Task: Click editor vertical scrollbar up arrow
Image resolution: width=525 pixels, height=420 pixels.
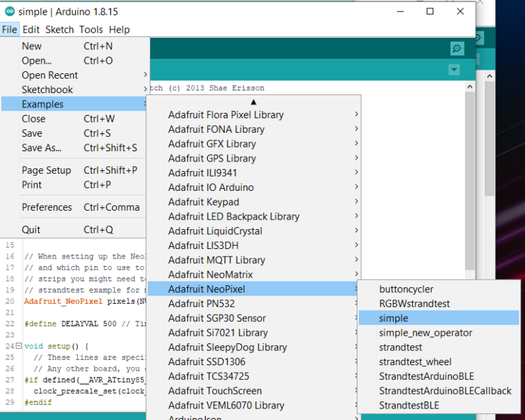Action: [470, 87]
